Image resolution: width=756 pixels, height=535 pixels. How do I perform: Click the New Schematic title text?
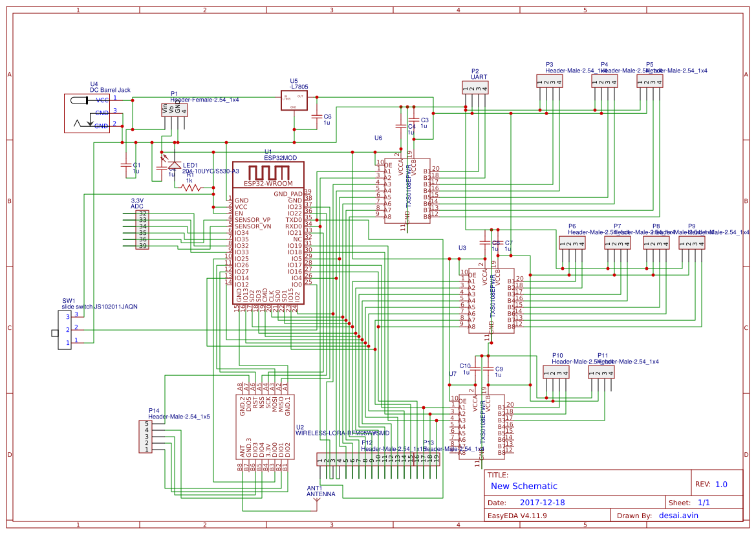click(524, 486)
